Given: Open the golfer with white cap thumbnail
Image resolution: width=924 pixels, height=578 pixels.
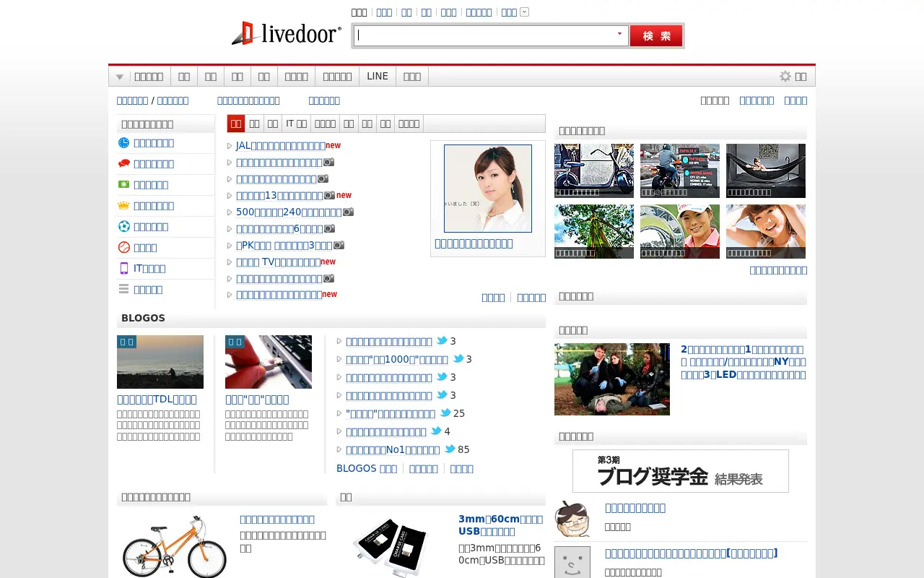Looking at the screenshot, I should [680, 231].
